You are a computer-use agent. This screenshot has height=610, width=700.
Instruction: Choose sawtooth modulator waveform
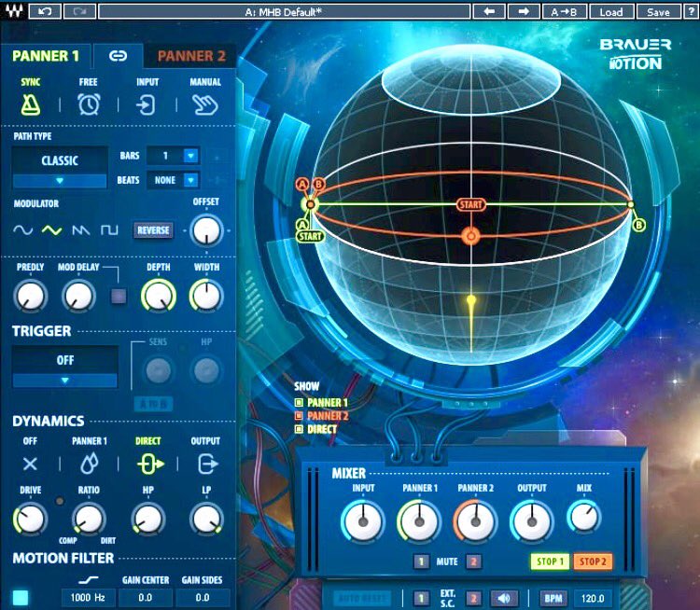(x=81, y=230)
